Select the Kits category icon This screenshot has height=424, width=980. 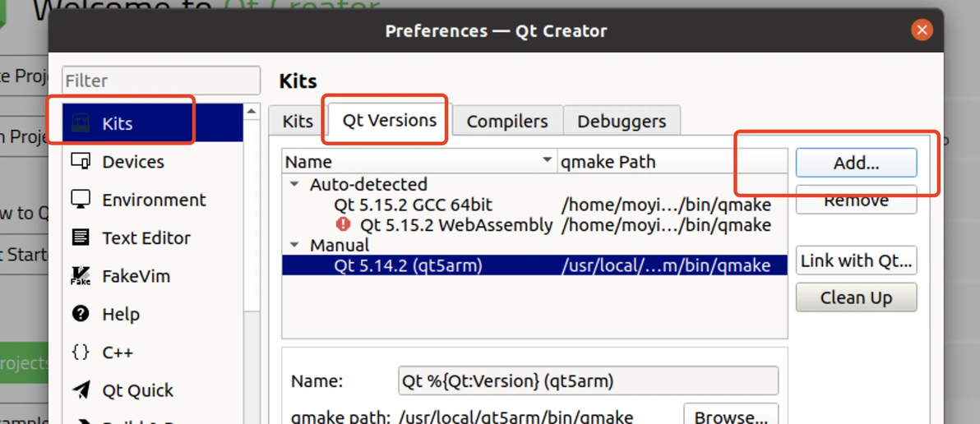click(x=81, y=123)
